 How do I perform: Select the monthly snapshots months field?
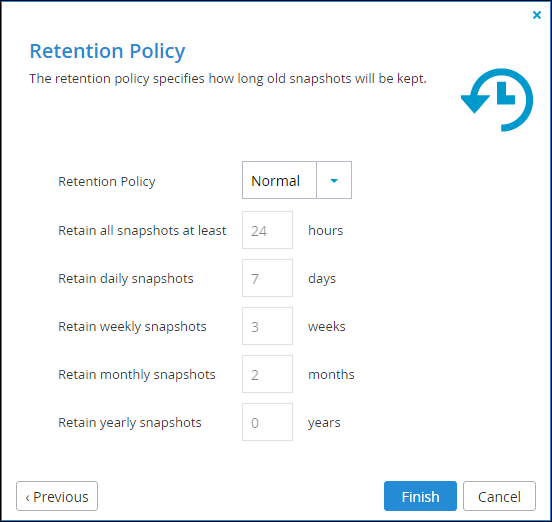(x=267, y=374)
